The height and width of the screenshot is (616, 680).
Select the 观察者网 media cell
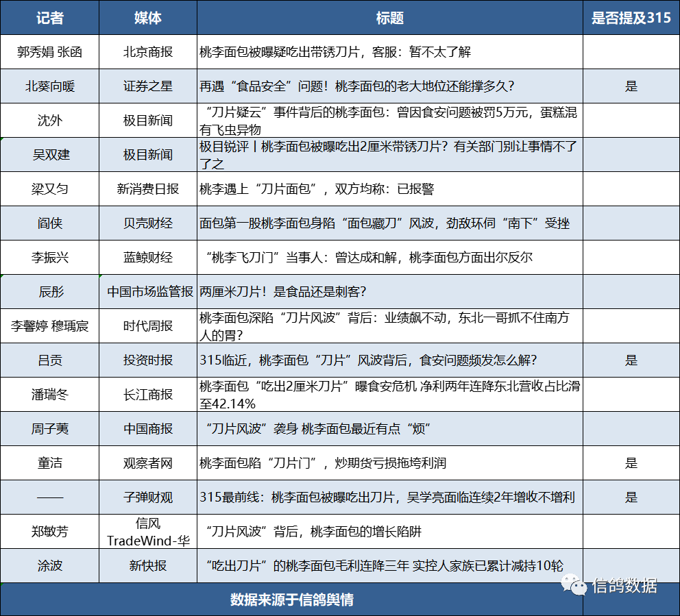(x=148, y=463)
